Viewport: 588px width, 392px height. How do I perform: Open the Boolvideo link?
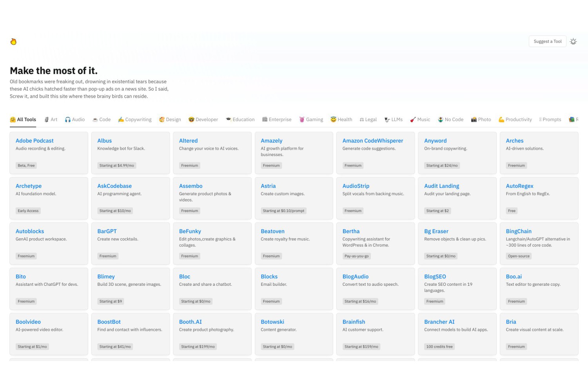coord(28,322)
